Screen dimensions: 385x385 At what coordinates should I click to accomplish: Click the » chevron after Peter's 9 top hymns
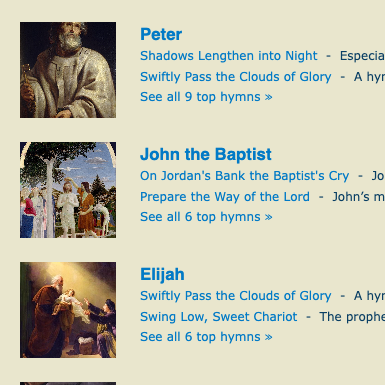pos(269,97)
